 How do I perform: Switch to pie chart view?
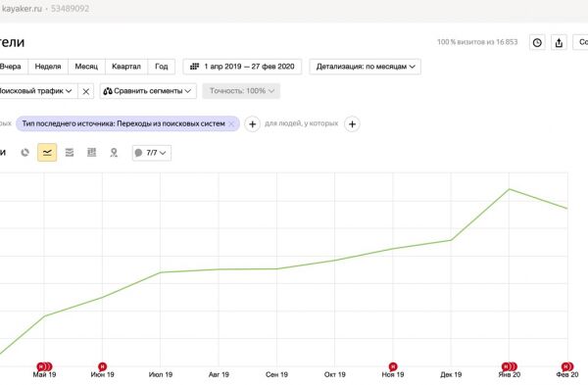click(x=25, y=153)
